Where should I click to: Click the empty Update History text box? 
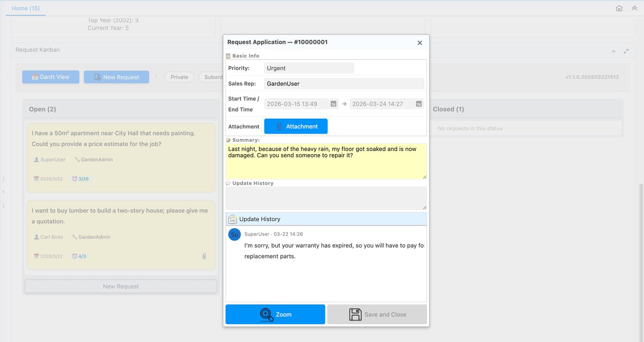[x=326, y=198]
